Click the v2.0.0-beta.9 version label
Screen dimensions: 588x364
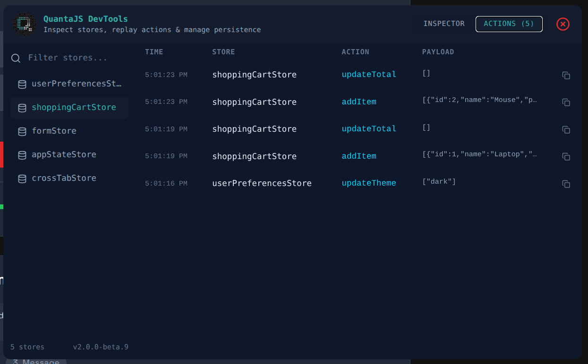[100, 347]
